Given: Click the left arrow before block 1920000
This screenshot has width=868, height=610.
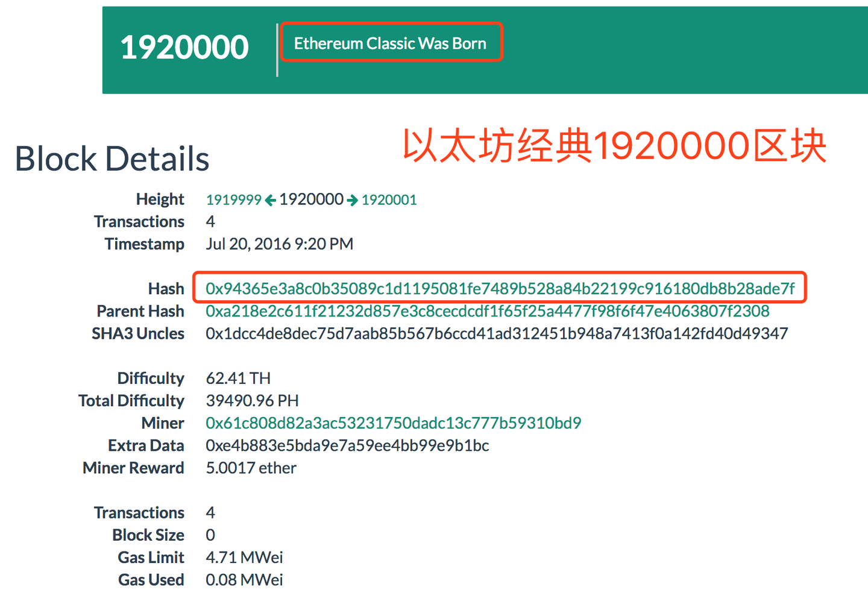Looking at the screenshot, I should click(270, 200).
